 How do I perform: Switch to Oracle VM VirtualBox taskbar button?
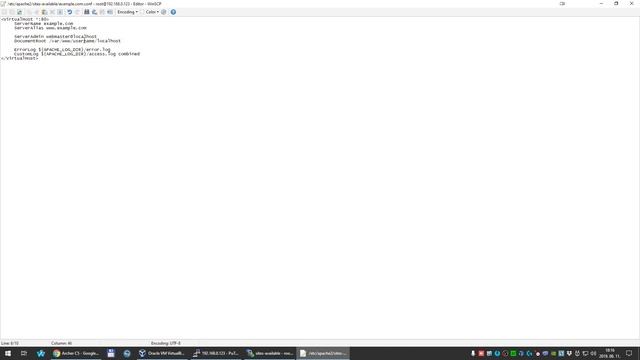tap(161, 353)
